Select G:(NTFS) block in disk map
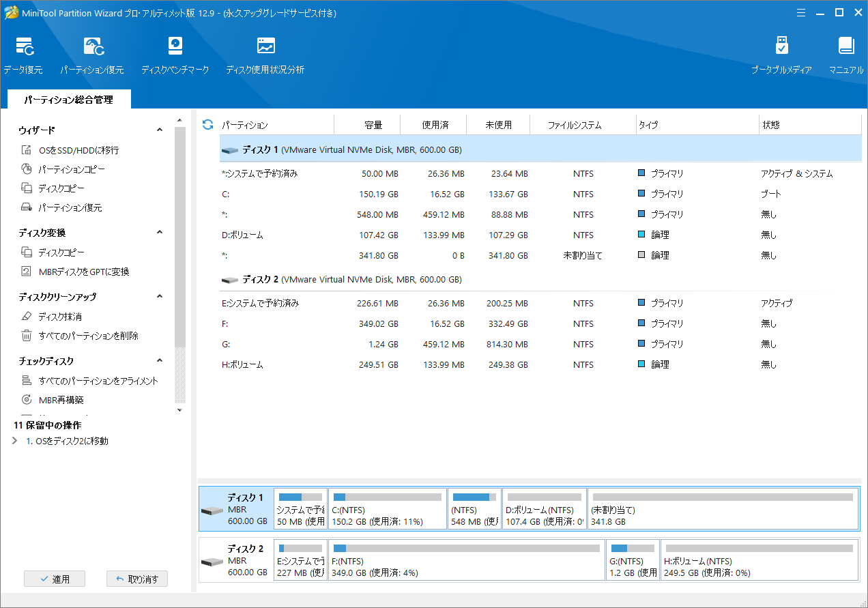Image resolution: width=868 pixels, height=608 pixels. [x=633, y=560]
